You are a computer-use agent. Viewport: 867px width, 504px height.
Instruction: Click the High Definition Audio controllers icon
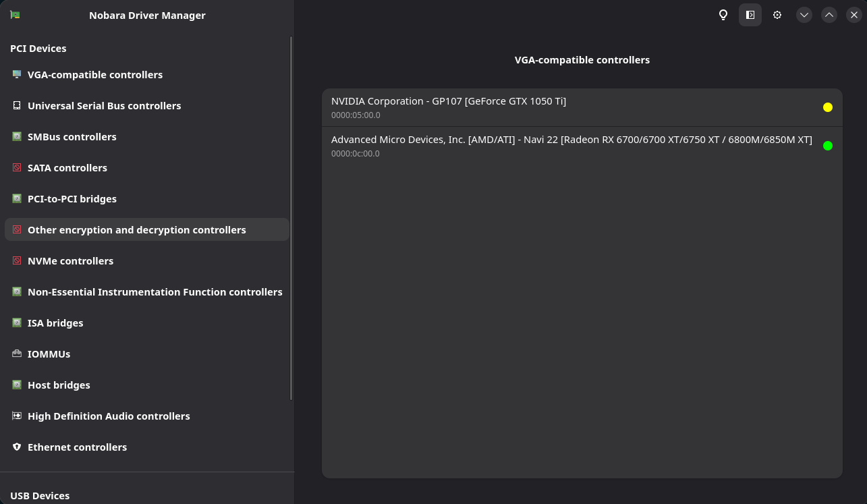pyautogui.click(x=17, y=416)
